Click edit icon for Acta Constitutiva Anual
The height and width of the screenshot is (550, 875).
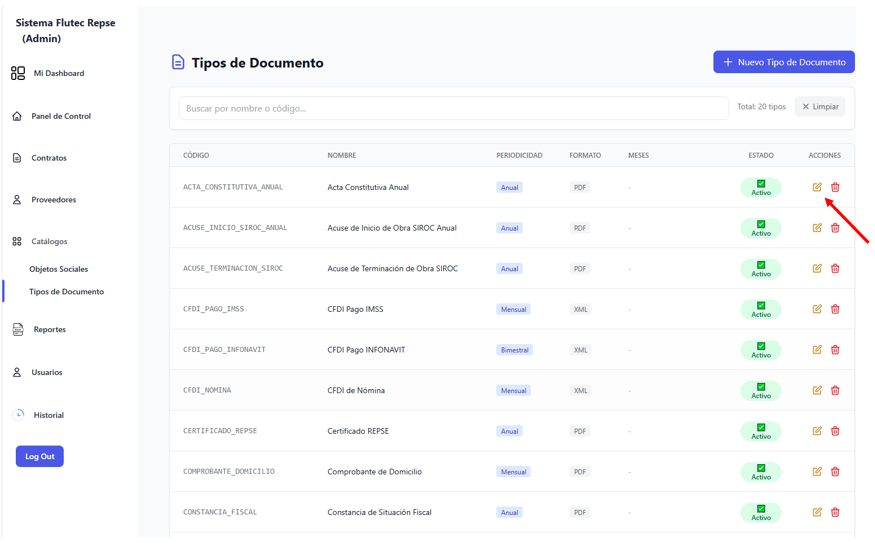817,187
